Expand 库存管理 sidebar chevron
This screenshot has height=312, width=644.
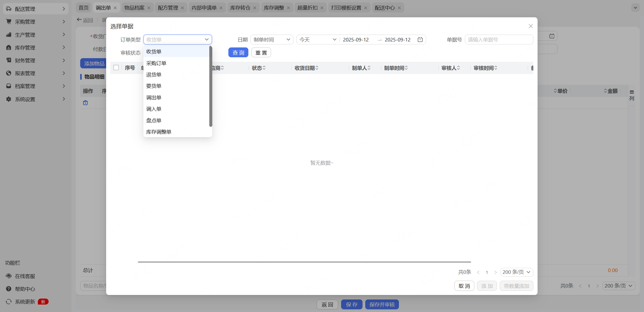pyautogui.click(x=64, y=47)
